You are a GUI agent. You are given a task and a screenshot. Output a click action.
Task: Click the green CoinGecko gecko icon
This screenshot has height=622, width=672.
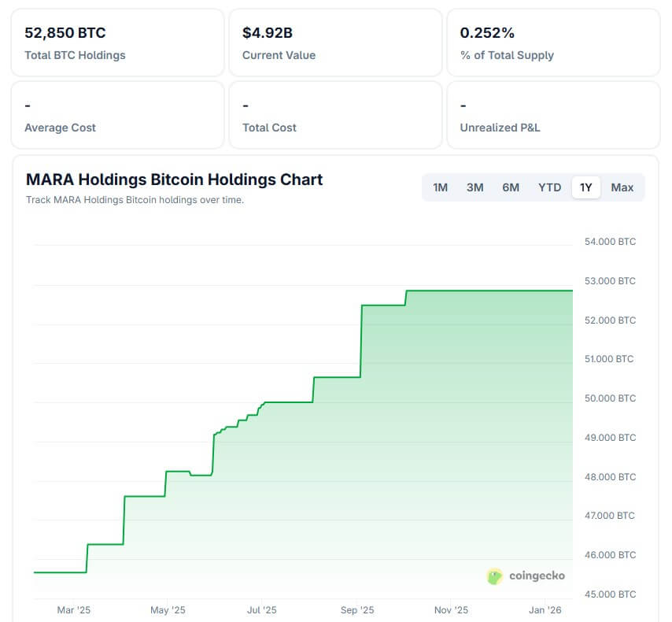click(494, 576)
